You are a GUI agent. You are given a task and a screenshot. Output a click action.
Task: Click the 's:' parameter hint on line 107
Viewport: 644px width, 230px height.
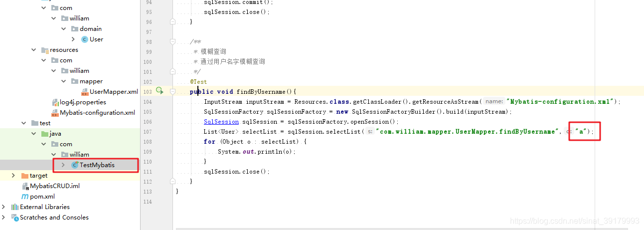coord(369,132)
